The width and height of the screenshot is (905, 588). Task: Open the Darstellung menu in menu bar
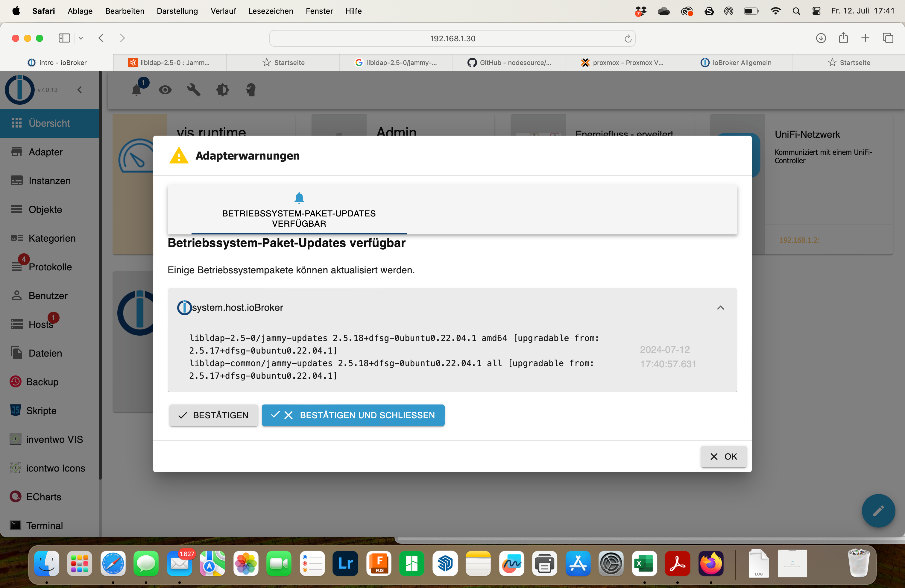[177, 11]
